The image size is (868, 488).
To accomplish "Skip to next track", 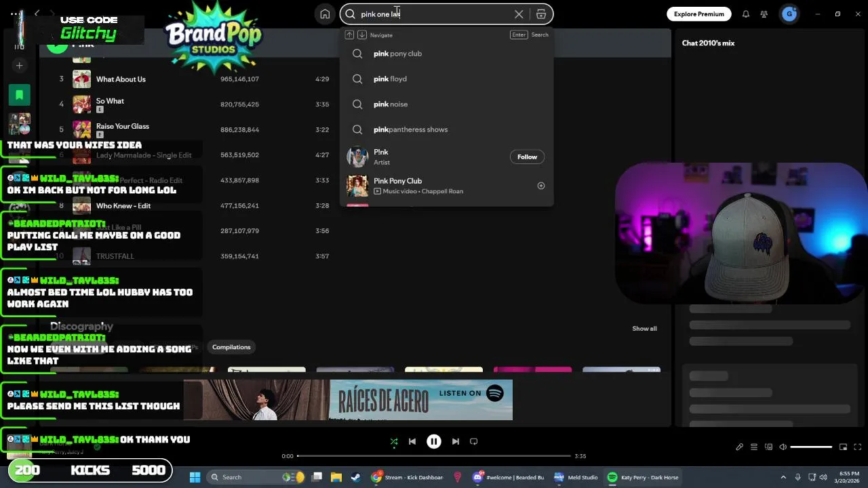I will click(x=456, y=441).
